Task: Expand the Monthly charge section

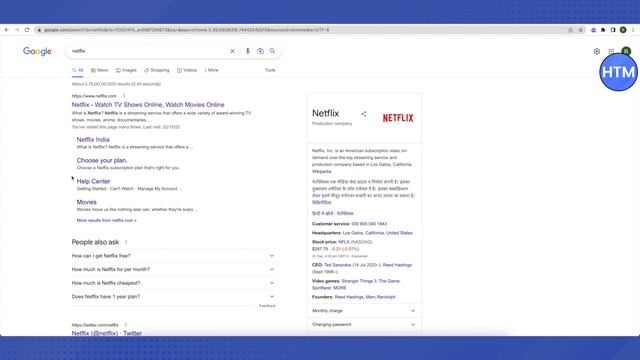Action: click(x=364, y=311)
